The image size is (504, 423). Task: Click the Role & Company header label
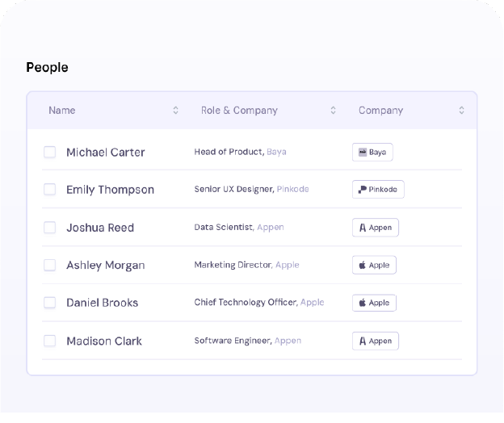(x=239, y=111)
